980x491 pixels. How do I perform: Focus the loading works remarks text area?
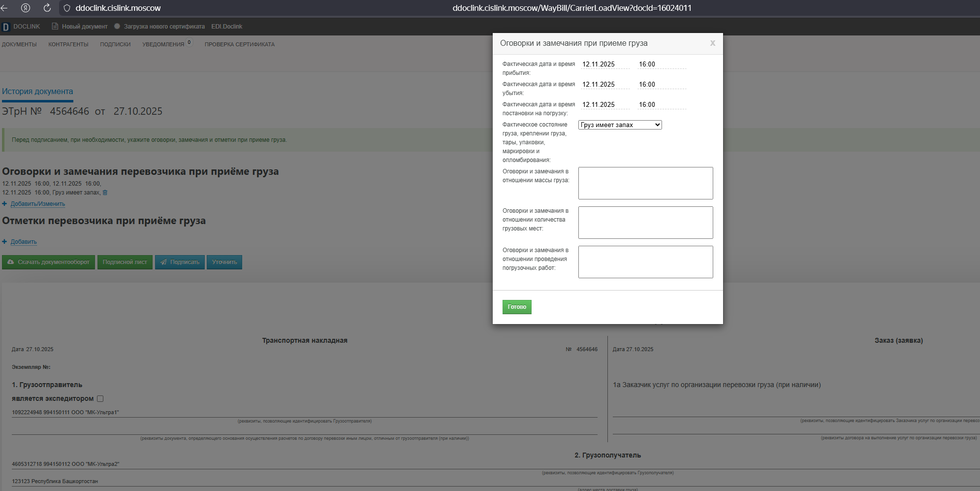[646, 262]
